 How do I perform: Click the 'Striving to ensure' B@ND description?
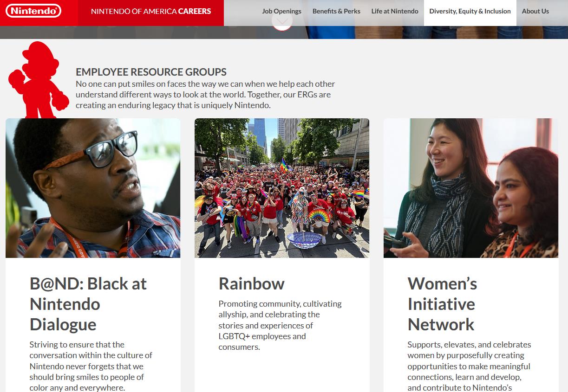click(x=91, y=366)
